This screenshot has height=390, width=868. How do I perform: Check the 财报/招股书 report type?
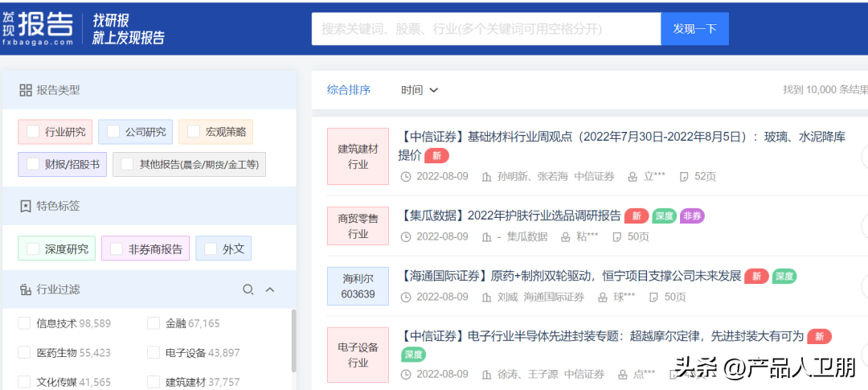click(33, 164)
